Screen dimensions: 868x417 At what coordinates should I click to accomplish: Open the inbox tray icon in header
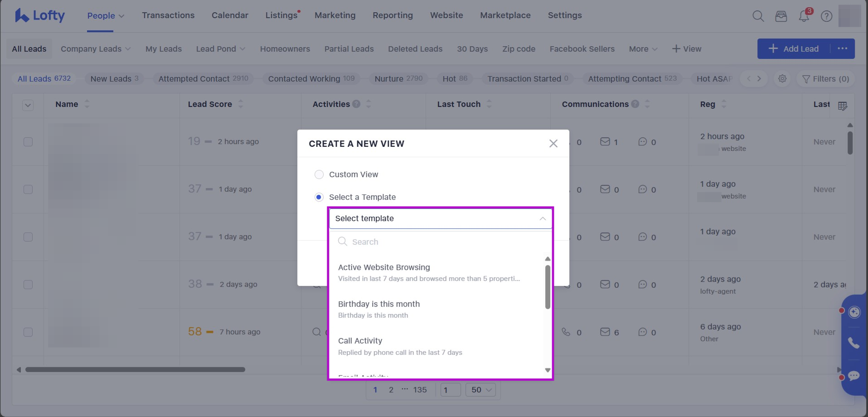[x=781, y=16]
